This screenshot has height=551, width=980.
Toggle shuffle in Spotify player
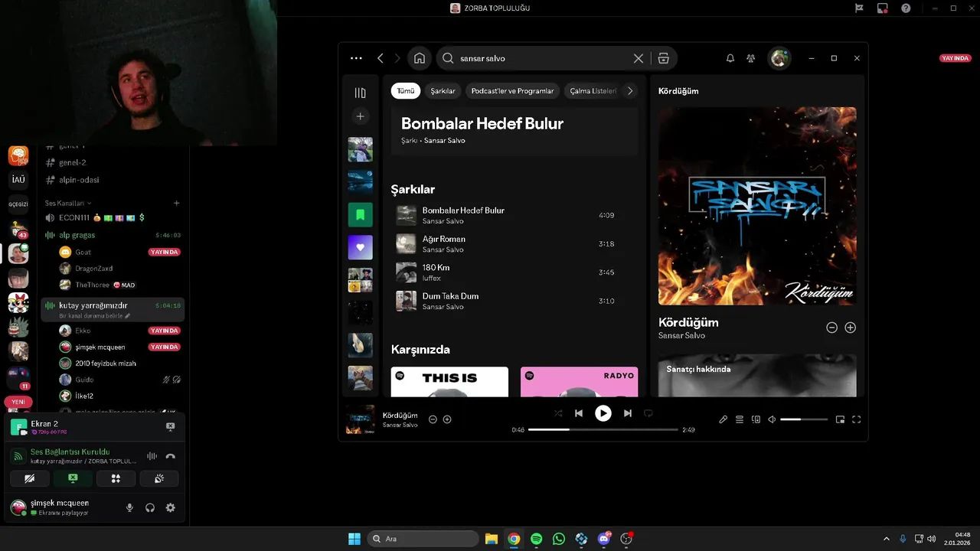[x=558, y=413]
